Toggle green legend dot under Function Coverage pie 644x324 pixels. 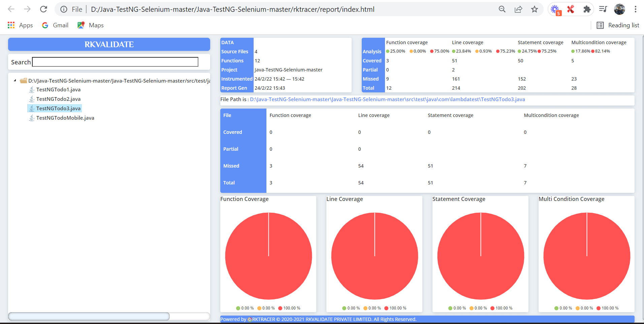coord(238,308)
